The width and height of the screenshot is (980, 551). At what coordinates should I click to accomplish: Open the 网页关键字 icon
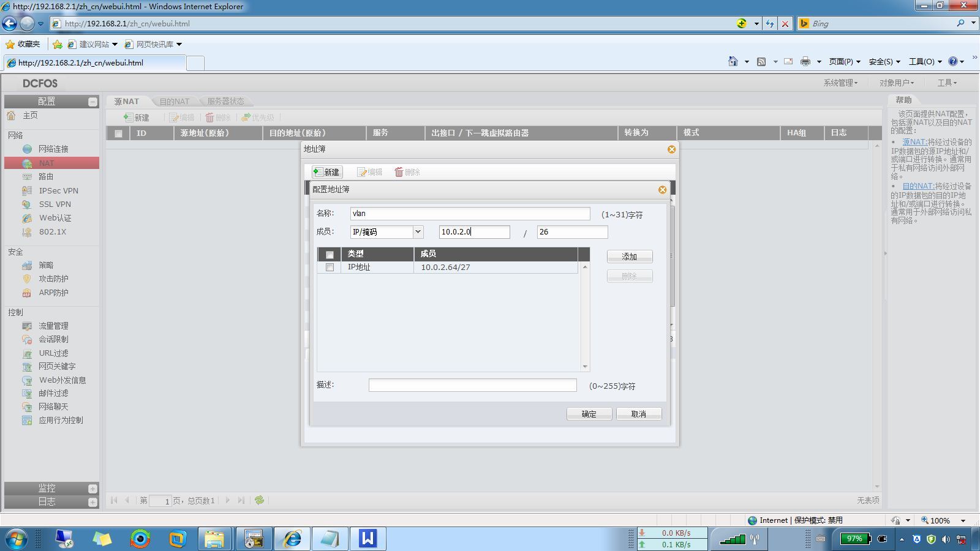(x=27, y=366)
